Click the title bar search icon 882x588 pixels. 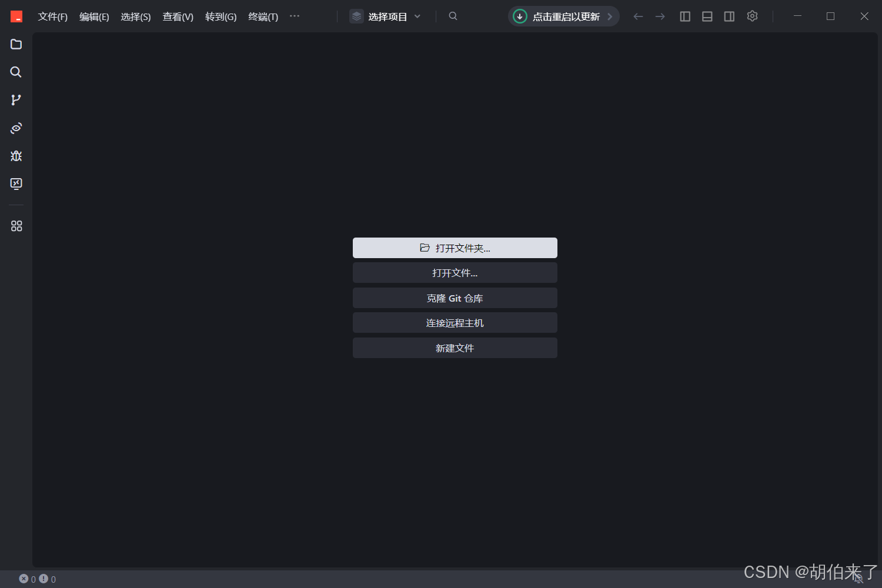[x=453, y=16]
